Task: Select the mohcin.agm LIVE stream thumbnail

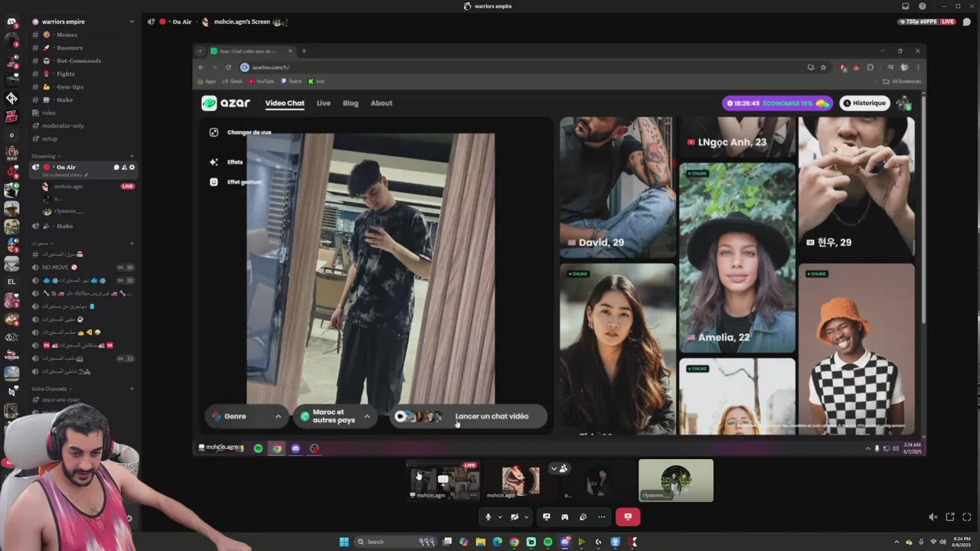Action: [443, 480]
